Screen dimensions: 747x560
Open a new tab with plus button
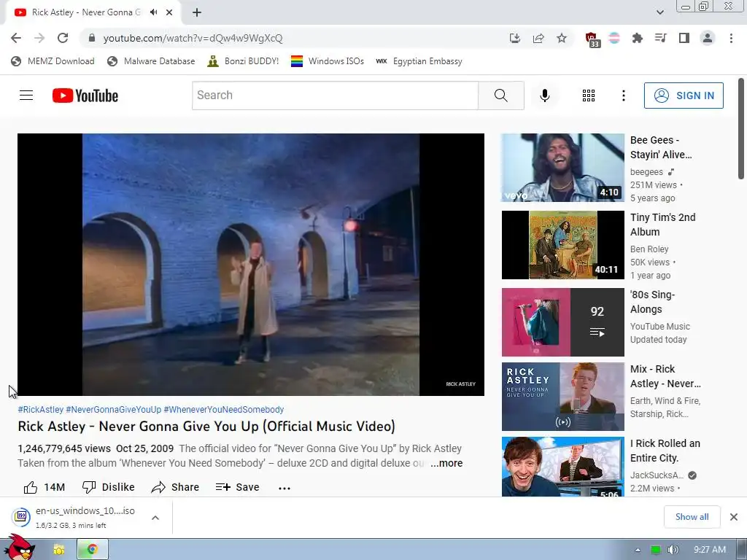(197, 12)
